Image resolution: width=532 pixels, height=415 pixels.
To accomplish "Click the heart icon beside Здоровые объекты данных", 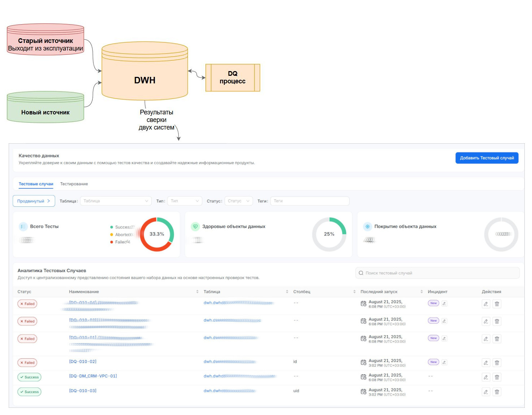I will click(195, 227).
